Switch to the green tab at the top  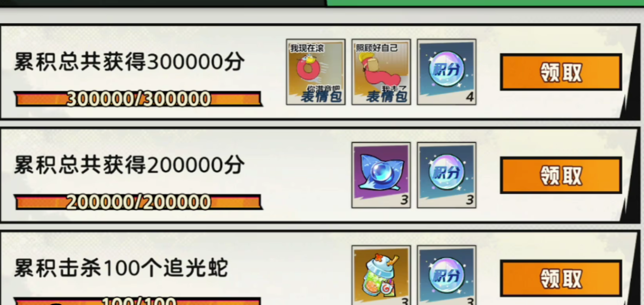pos(485,3)
